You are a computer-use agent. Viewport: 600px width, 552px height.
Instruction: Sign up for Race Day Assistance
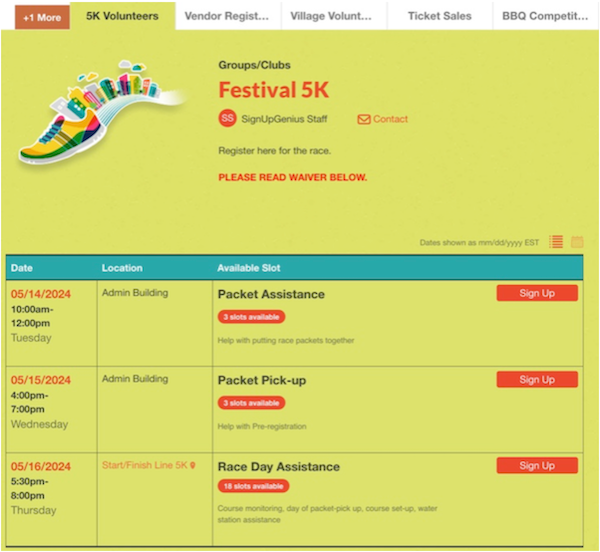coord(537,466)
